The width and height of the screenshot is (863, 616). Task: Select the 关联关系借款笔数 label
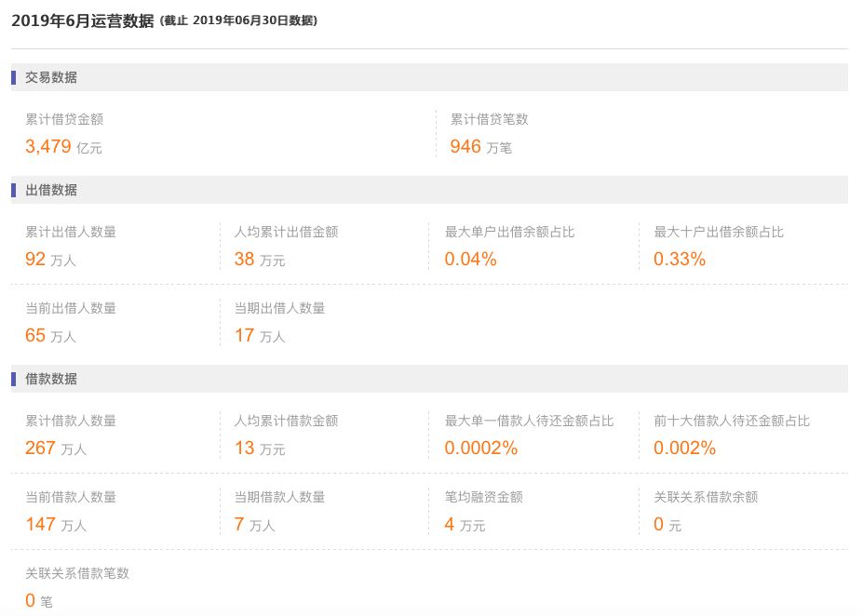[77, 573]
